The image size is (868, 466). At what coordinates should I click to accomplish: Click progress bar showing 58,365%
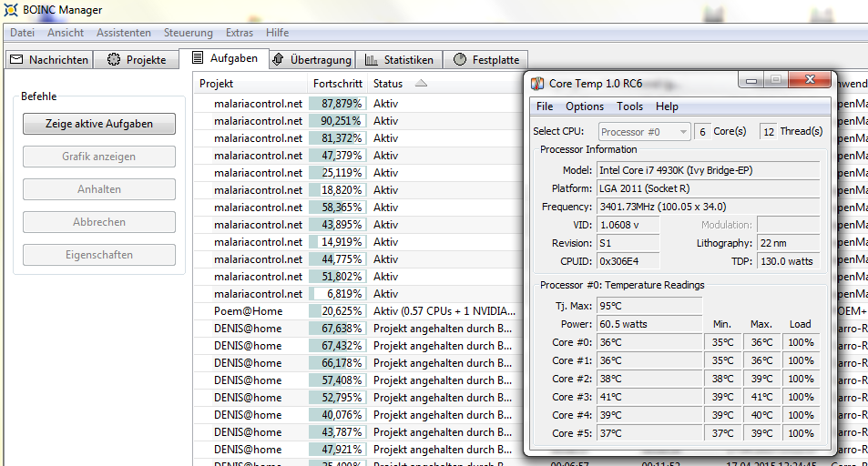point(336,208)
